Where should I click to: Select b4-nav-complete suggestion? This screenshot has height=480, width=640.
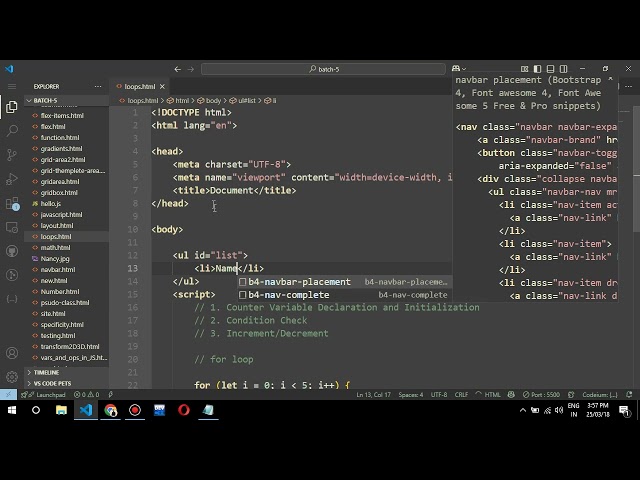[345, 295]
